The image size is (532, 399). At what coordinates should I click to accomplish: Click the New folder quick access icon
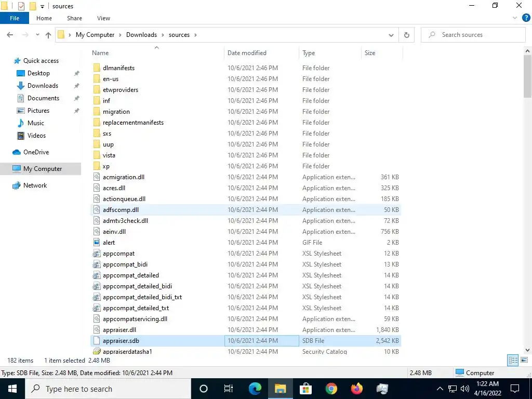(x=33, y=6)
